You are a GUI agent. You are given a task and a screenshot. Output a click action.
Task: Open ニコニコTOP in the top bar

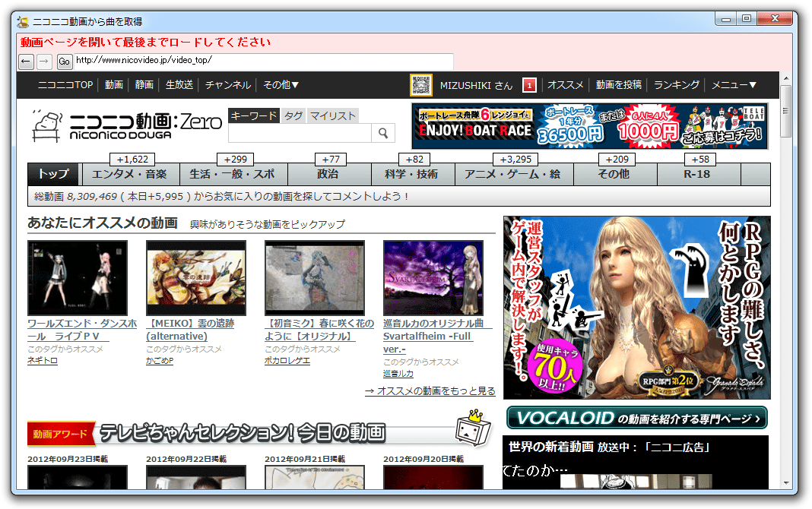click(65, 85)
